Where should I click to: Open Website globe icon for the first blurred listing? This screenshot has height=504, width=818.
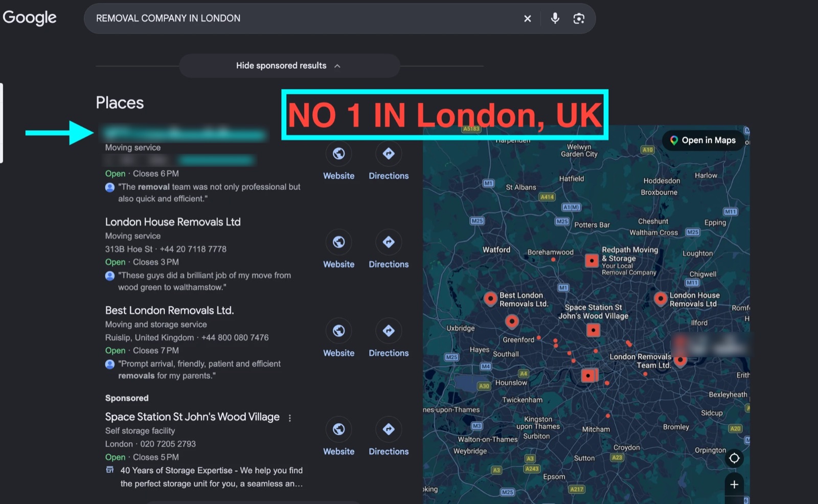tap(338, 153)
